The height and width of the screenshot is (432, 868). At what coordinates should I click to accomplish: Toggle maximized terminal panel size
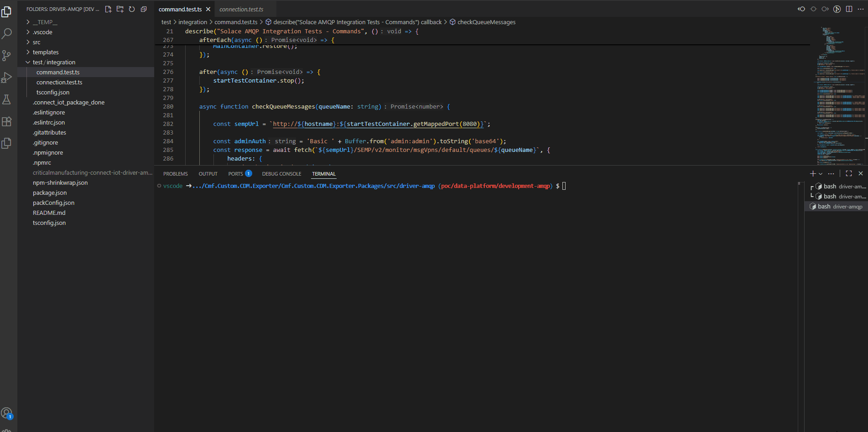849,174
